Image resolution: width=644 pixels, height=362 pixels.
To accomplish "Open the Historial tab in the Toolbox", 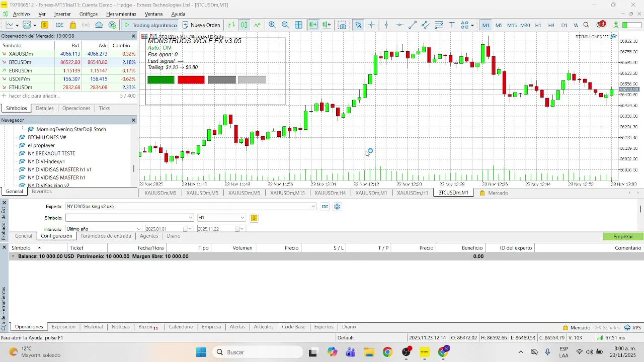I will pos(94,327).
